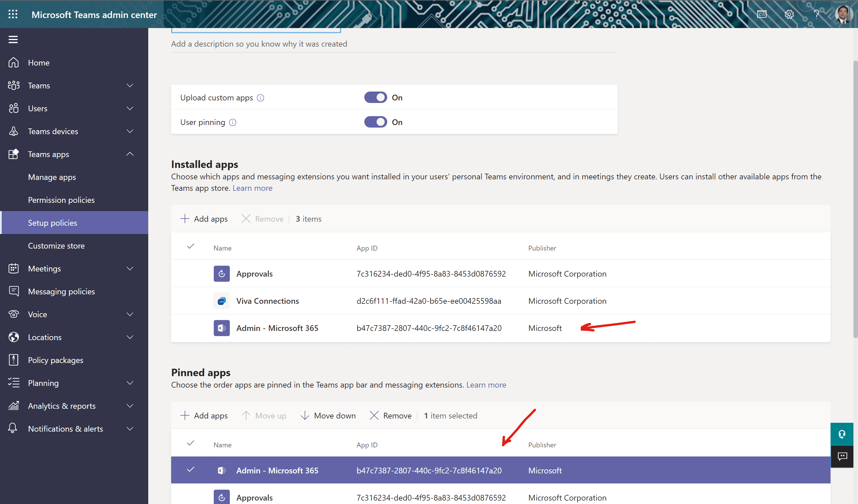
Task: Click Admin - Microsoft 365 icon in Installed apps
Action: [x=222, y=328]
